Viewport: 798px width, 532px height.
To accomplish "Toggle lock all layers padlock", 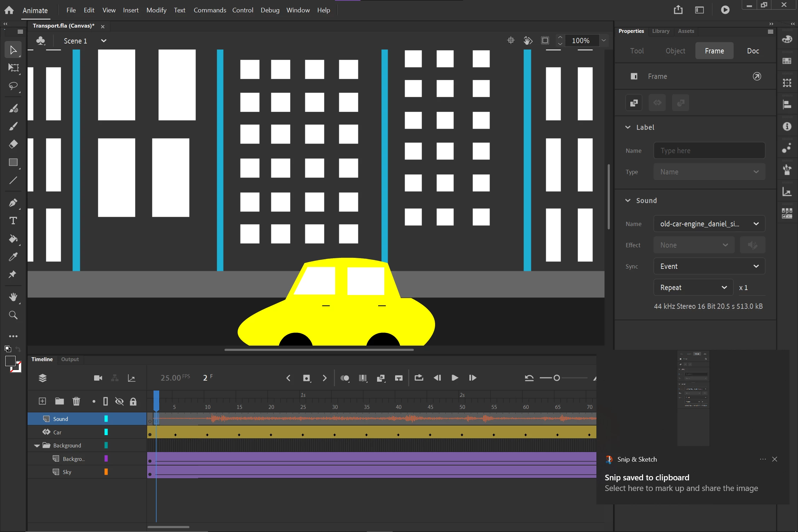I will (x=133, y=401).
